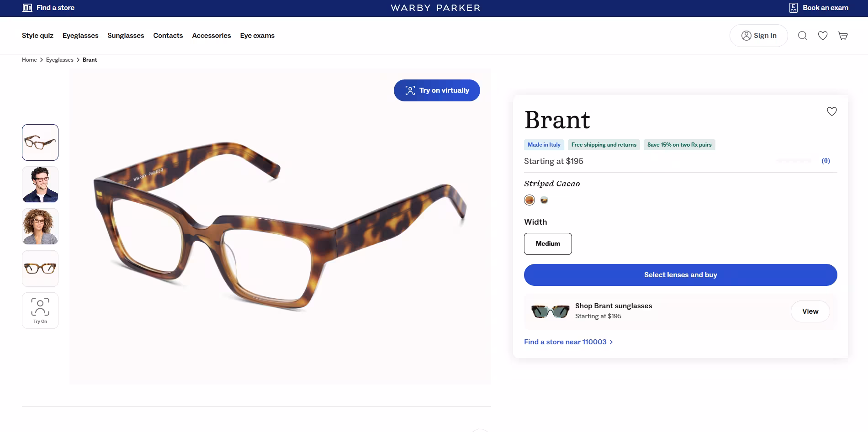Select the Striped Cacao color swatch
The image size is (868, 432).
[529, 200]
